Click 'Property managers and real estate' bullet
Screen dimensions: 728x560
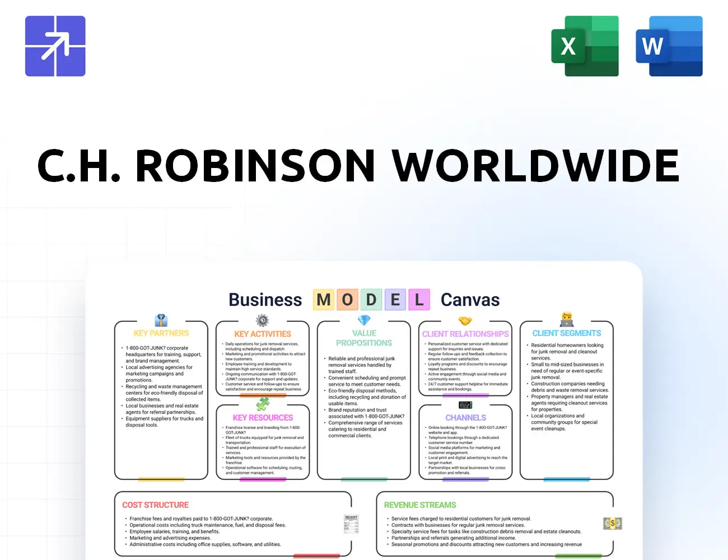click(x=569, y=403)
